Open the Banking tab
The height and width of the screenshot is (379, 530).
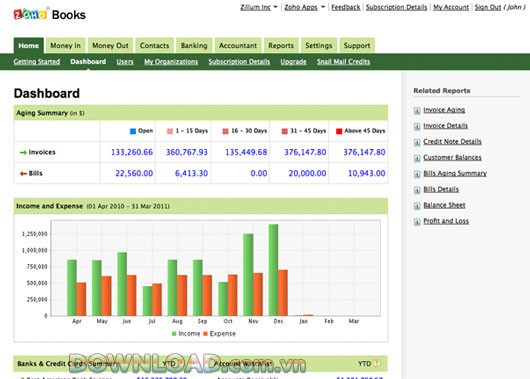pos(194,46)
